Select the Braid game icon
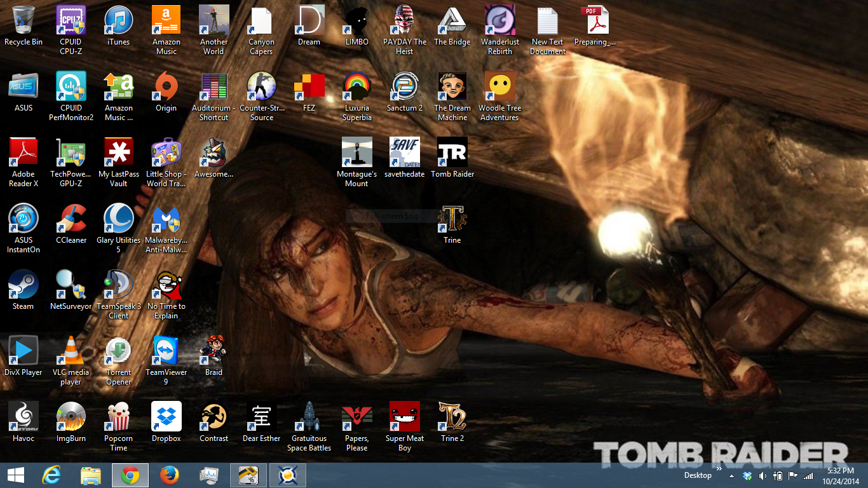The height and width of the screenshot is (488, 868). 214,351
